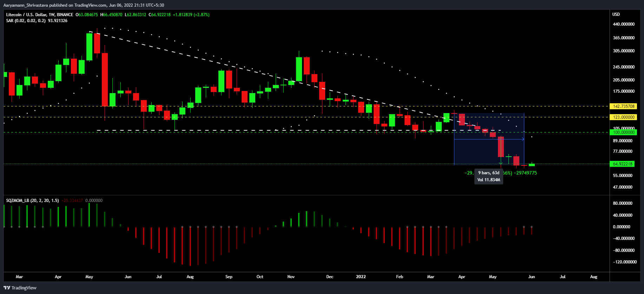
Task: Click the TradingView logo at bottom left
Action: point(20,288)
